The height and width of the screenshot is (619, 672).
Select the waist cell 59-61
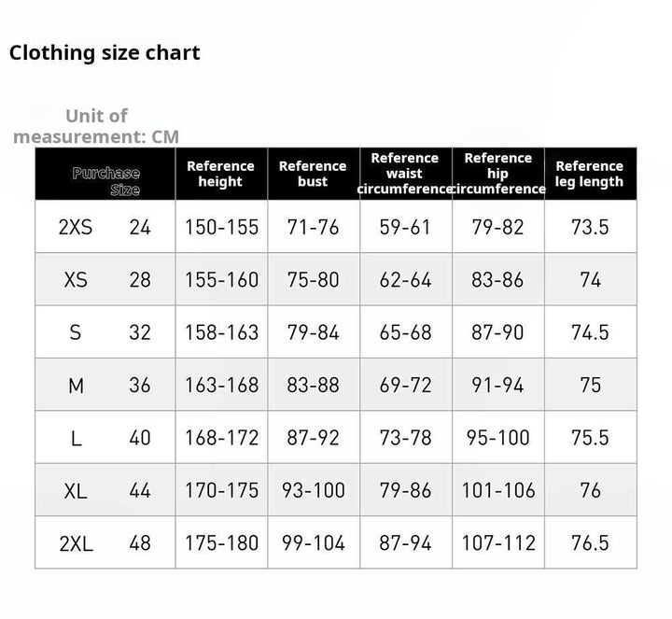(405, 227)
